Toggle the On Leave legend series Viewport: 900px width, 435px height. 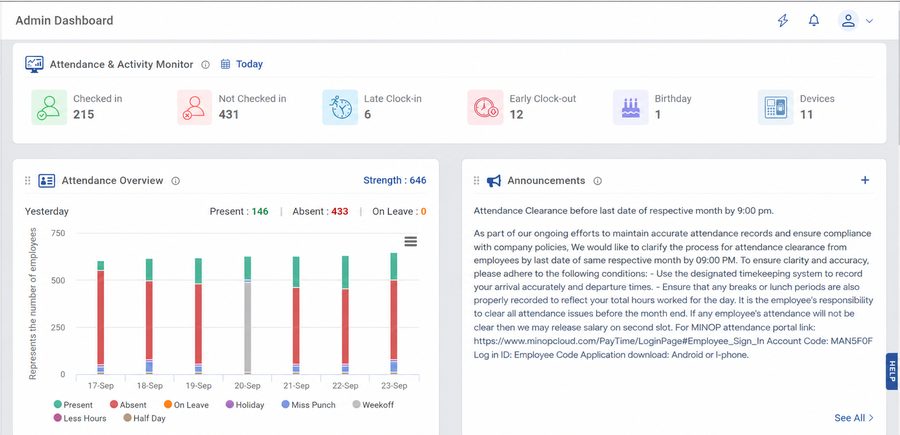[186, 405]
